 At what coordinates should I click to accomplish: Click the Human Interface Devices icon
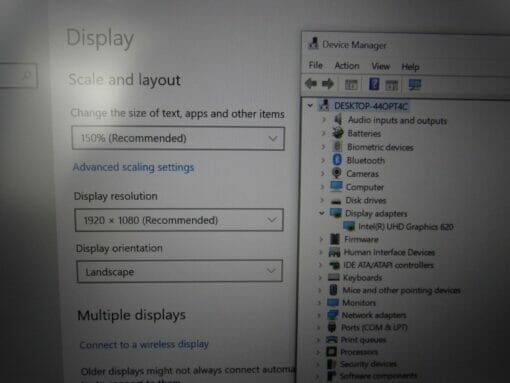334,252
